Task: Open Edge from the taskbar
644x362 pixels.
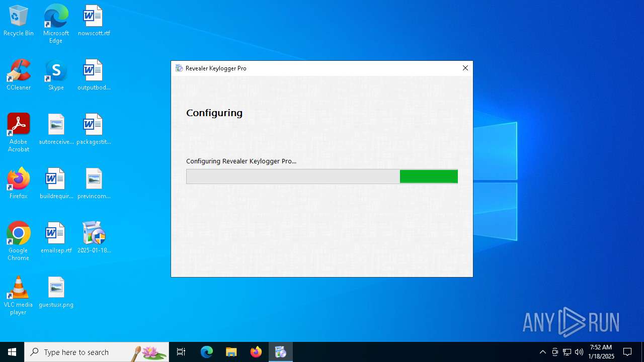Action: pyautogui.click(x=207, y=352)
